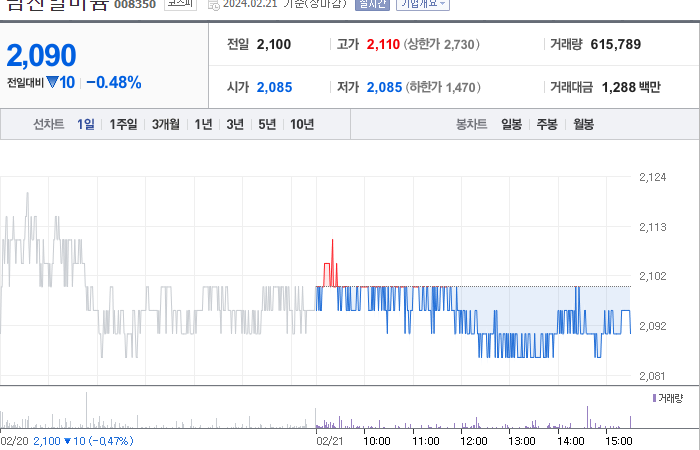Image resolution: width=700 pixels, height=450 pixels.
Task: Click the purple 거래량 legend marker
Action: click(654, 398)
